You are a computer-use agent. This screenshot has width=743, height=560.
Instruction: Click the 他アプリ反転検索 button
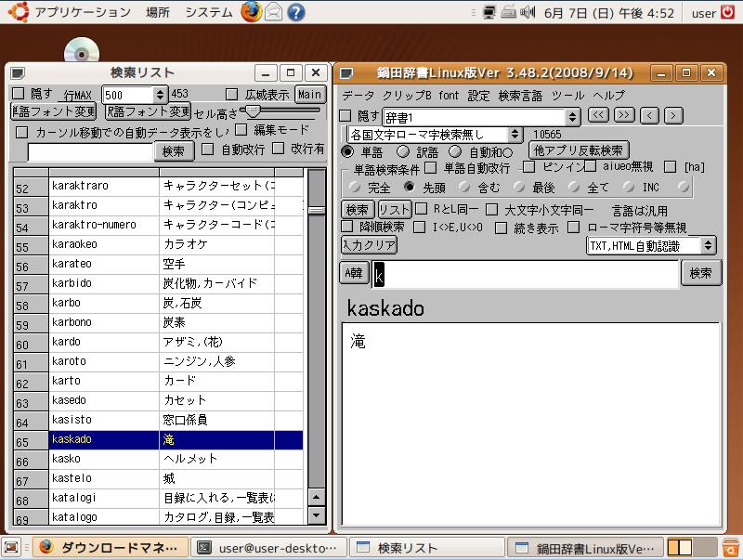[x=578, y=150]
